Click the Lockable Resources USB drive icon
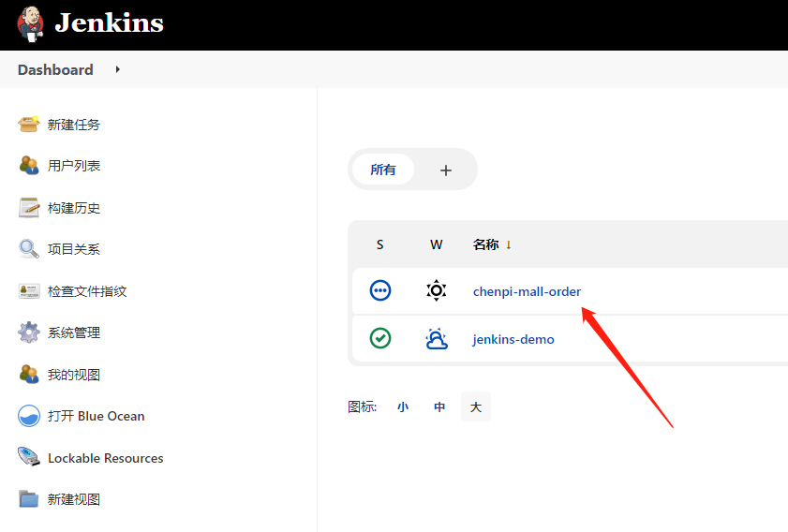 (x=29, y=457)
